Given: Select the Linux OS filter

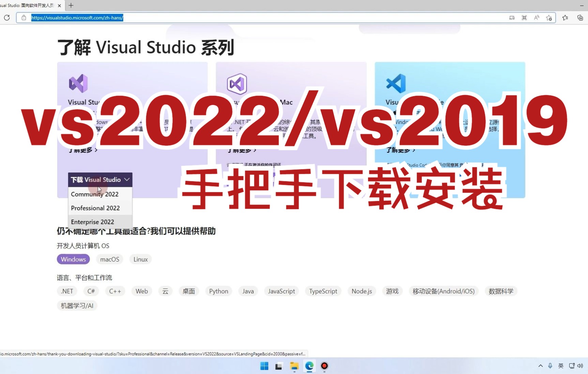Looking at the screenshot, I should tap(140, 259).
